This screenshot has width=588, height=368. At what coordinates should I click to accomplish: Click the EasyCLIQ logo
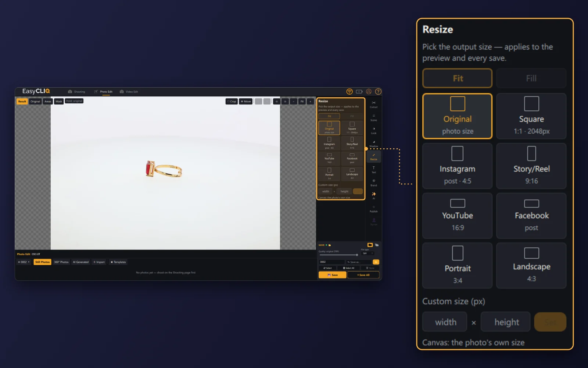point(36,91)
